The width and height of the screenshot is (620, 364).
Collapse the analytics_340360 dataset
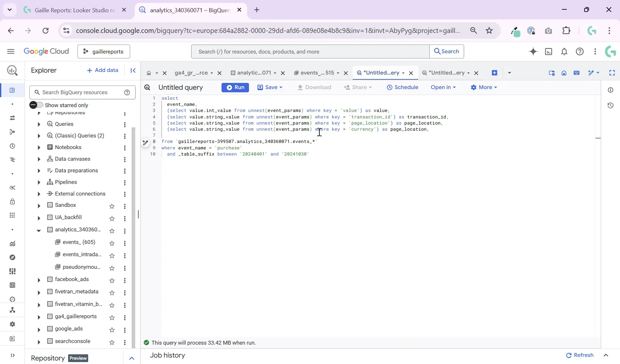tap(39, 230)
